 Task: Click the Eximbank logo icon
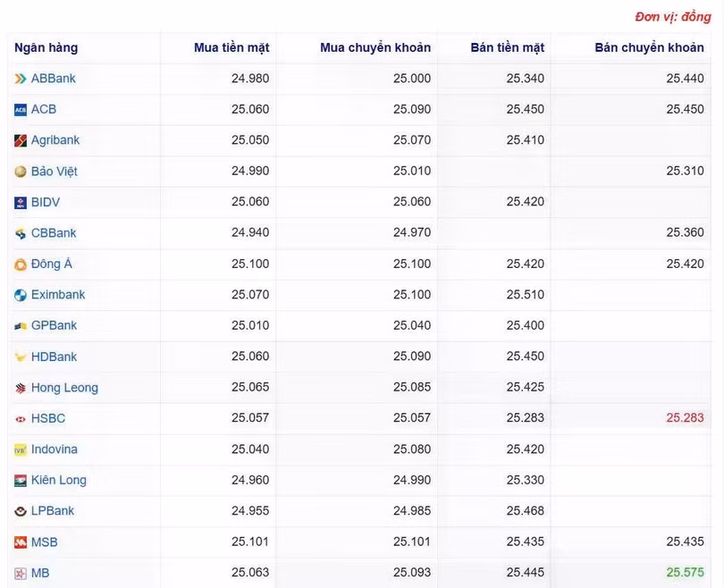(x=21, y=295)
